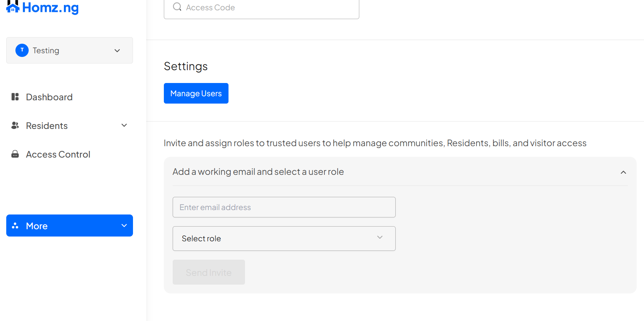Click the Homz.ng house logo icon
644x321 pixels.
tap(13, 6)
